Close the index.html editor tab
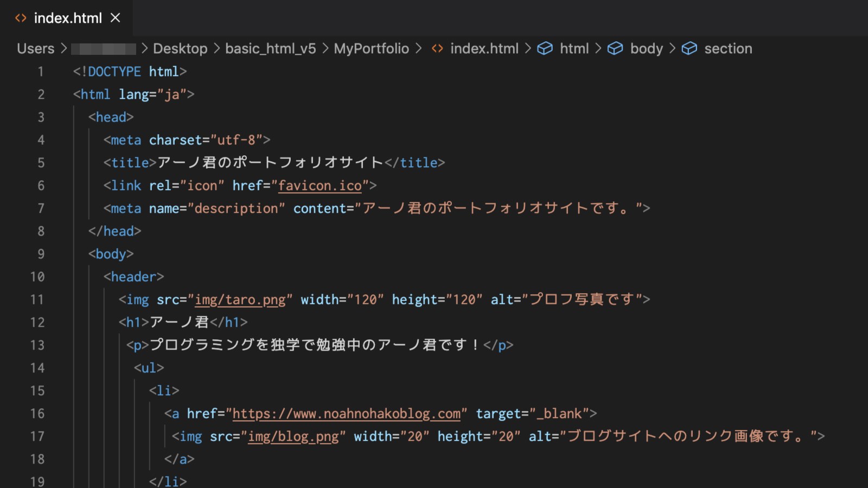Screen dimensions: 868x488 115,18
